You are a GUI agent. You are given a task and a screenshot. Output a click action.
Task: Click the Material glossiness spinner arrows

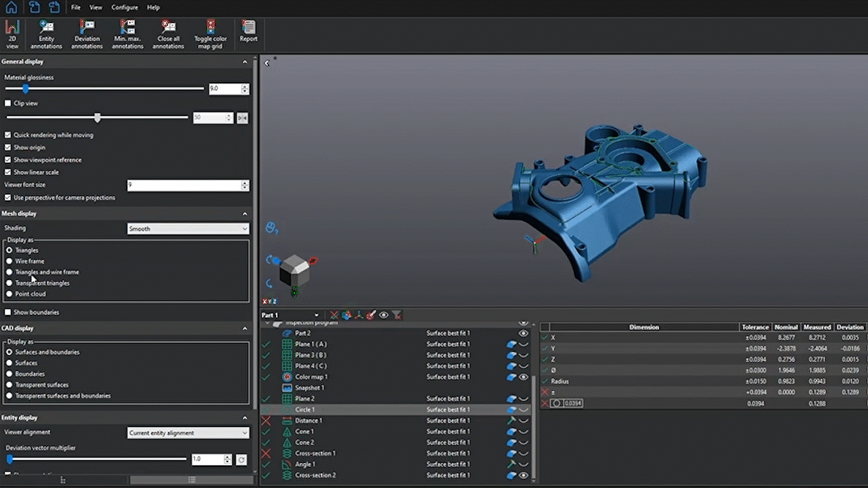[x=245, y=89]
